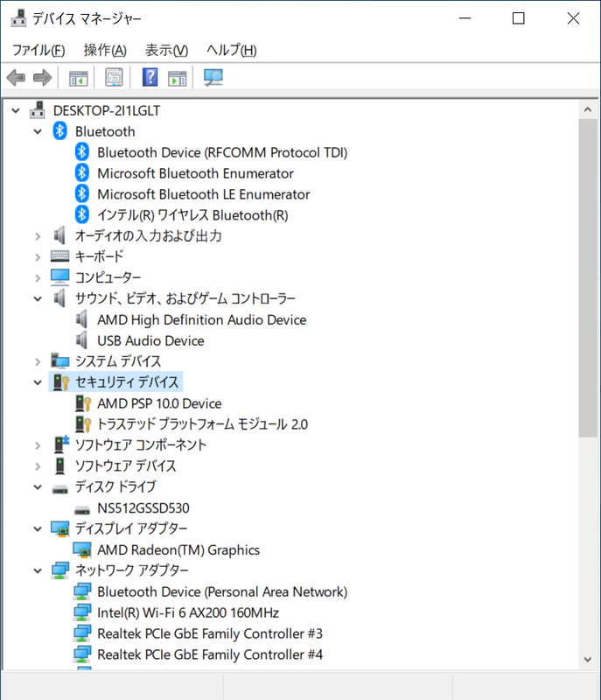Viewport: 601px width, 700px height.
Task: Select the セキュリティ デバイス category label
Action: pos(127,382)
